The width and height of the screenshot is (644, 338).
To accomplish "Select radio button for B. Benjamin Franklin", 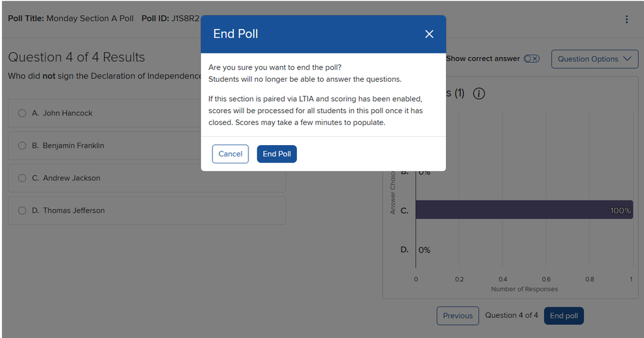I will point(22,146).
